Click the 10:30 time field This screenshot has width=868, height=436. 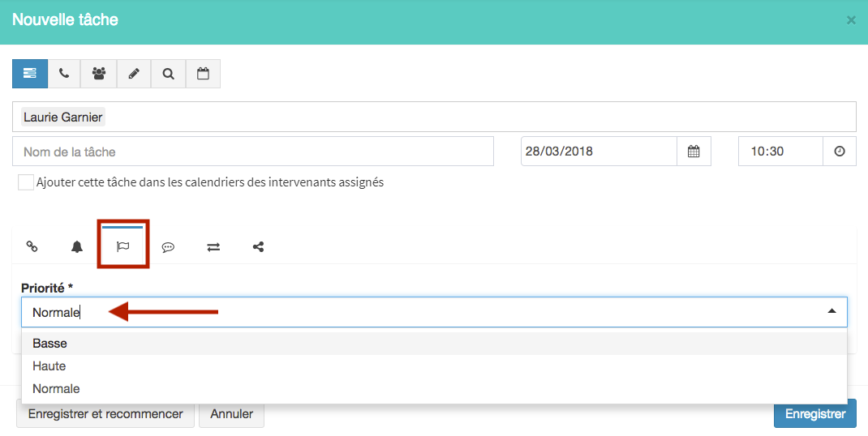point(780,151)
